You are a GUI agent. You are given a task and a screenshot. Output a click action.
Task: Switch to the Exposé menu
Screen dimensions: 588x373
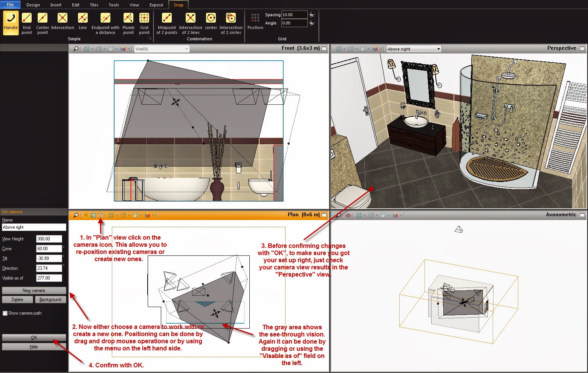point(156,5)
